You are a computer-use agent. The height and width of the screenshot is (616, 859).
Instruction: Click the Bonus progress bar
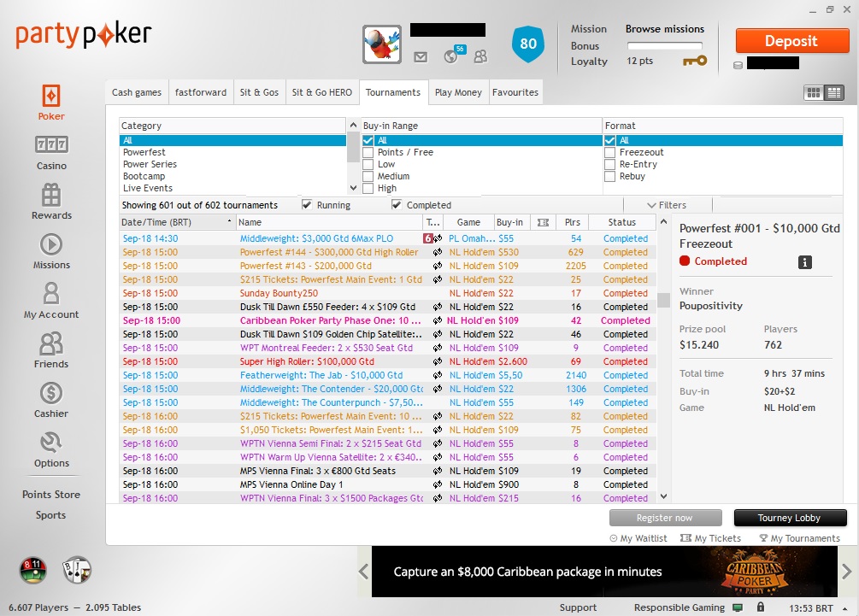tap(664, 46)
